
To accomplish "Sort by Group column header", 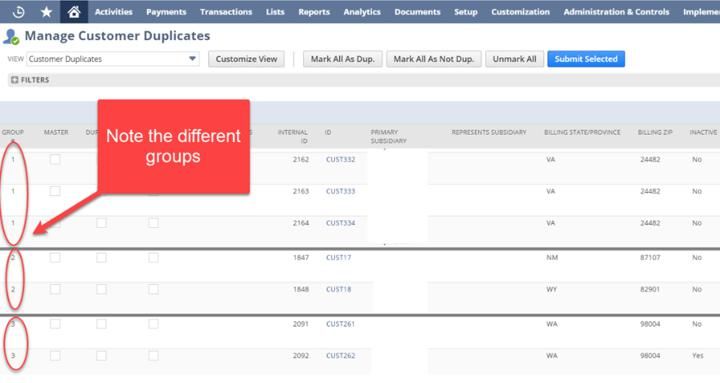I will click(13, 132).
